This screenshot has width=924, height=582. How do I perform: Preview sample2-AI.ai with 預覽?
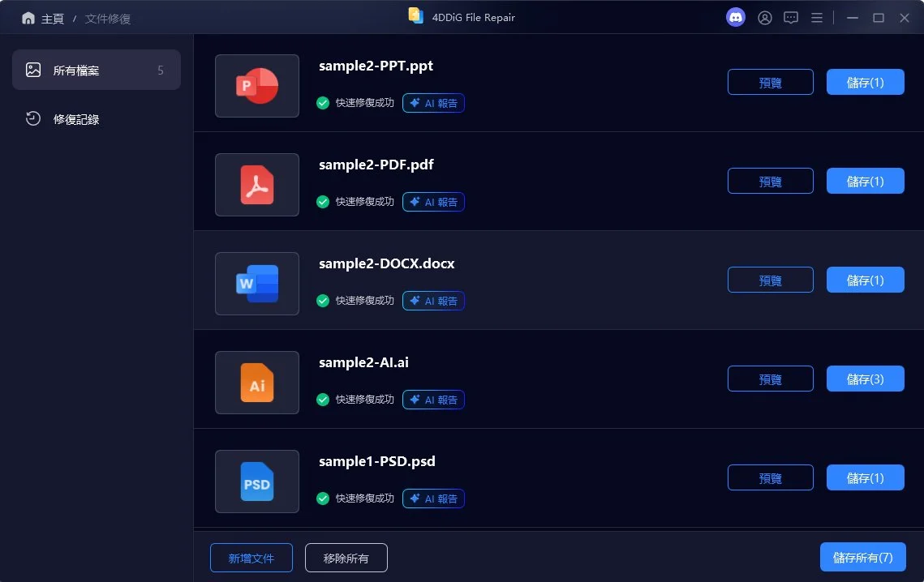771,379
